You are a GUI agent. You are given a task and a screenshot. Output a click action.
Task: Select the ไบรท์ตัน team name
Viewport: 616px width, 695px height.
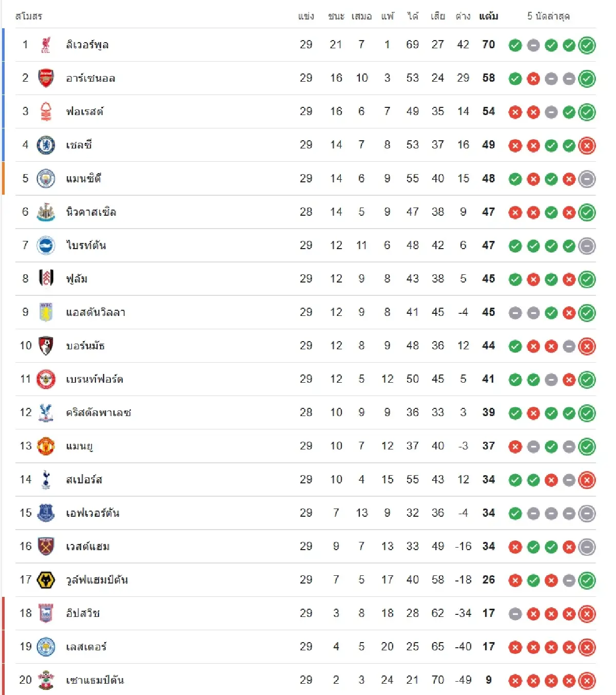pyautogui.click(x=86, y=246)
